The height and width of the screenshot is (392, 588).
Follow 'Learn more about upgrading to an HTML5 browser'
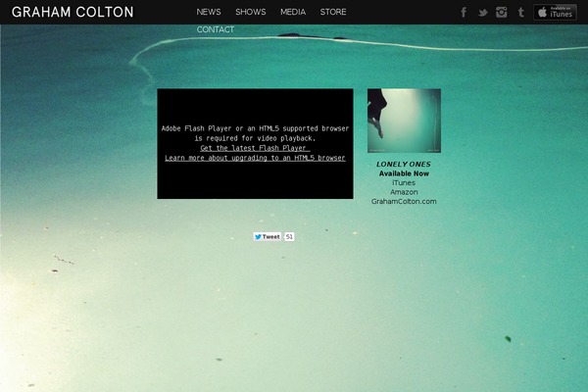(255, 158)
